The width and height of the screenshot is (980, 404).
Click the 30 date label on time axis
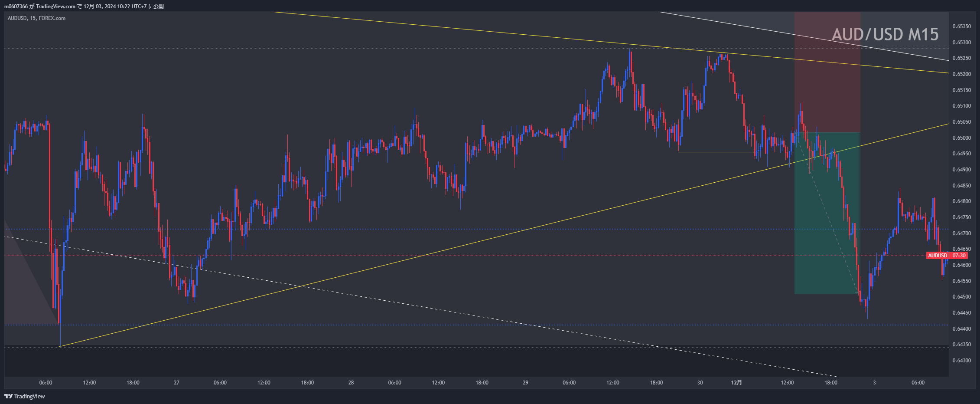coord(700,383)
